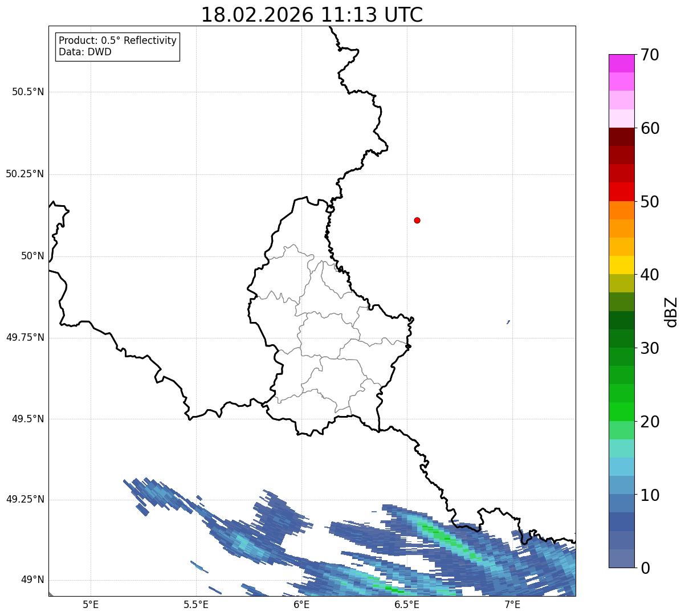Click the tiny isolated blue echo near 7°E
The width and height of the screenshot is (685, 616).
(508, 322)
